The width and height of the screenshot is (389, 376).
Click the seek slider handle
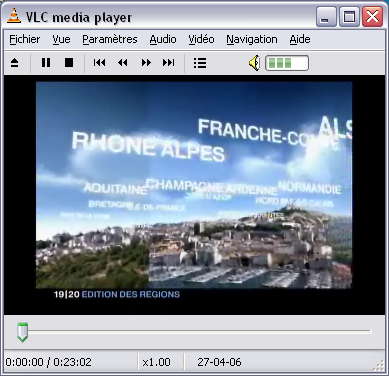22,332
